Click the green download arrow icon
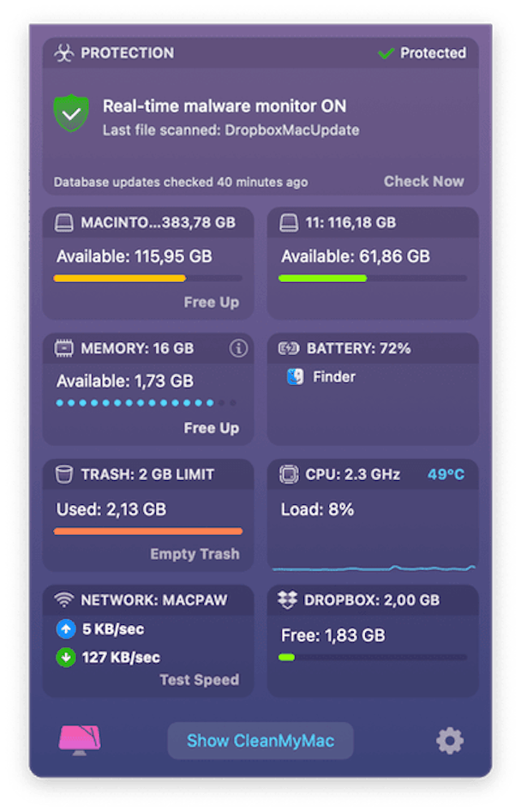This screenshot has height=812, width=521. (x=66, y=658)
